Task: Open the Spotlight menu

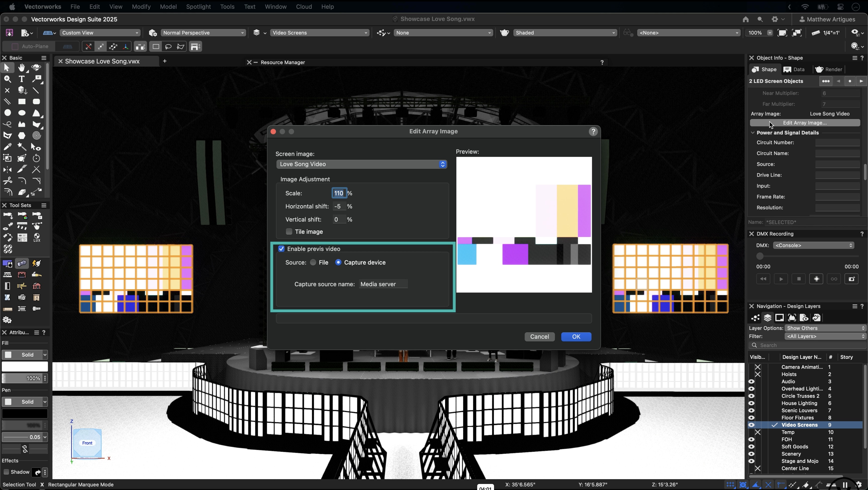Action: (x=198, y=7)
